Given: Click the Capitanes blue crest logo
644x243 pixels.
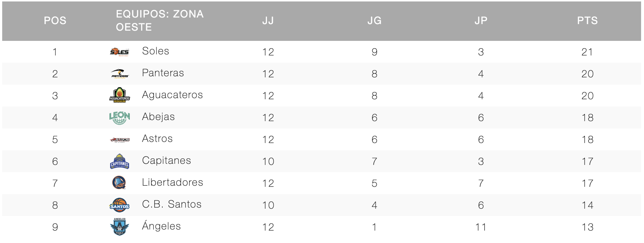Looking at the screenshot, I should [120, 161].
